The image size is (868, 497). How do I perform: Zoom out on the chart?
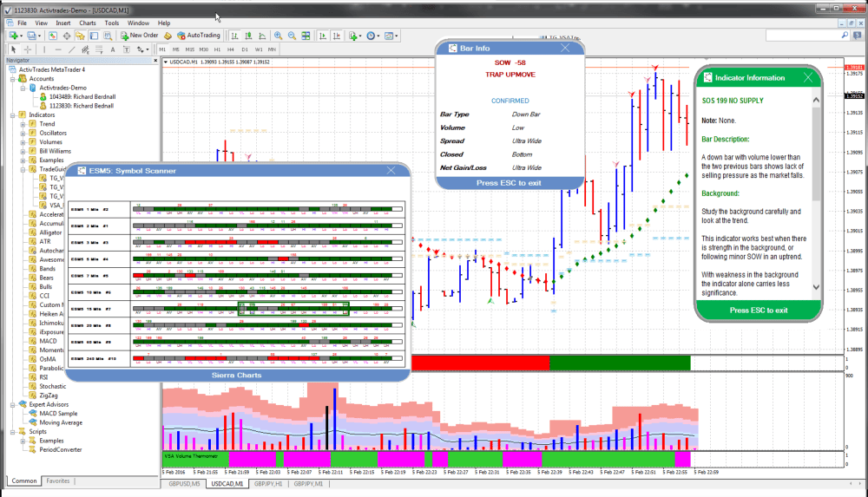point(292,36)
